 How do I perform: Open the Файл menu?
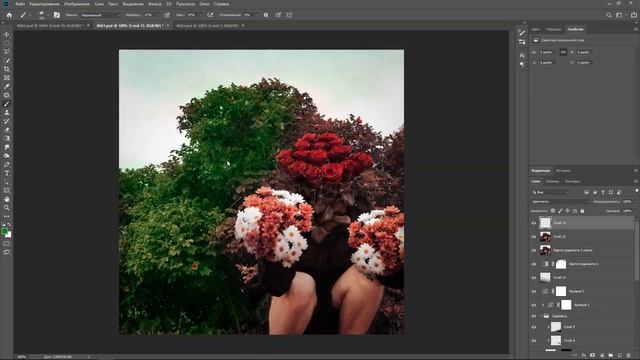pyautogui.click(x=20, y=4)
